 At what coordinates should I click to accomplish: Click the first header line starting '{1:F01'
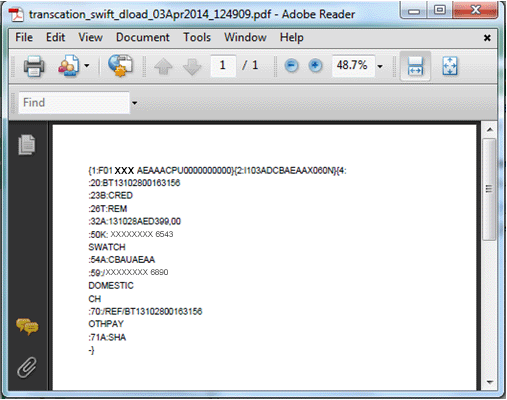pyautogui.click(x=217, y=171)
